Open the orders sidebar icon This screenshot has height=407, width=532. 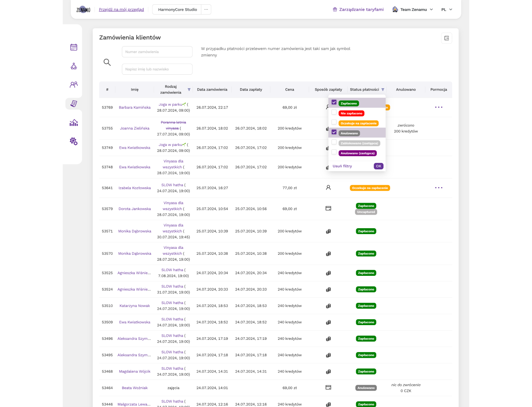coord(74,104)
